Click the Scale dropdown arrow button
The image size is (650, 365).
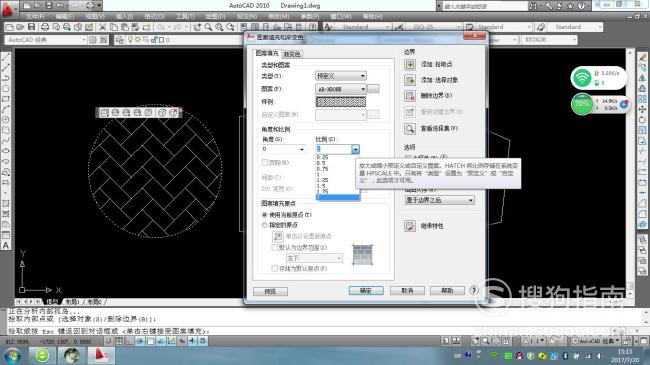click(x=355, y=149)
